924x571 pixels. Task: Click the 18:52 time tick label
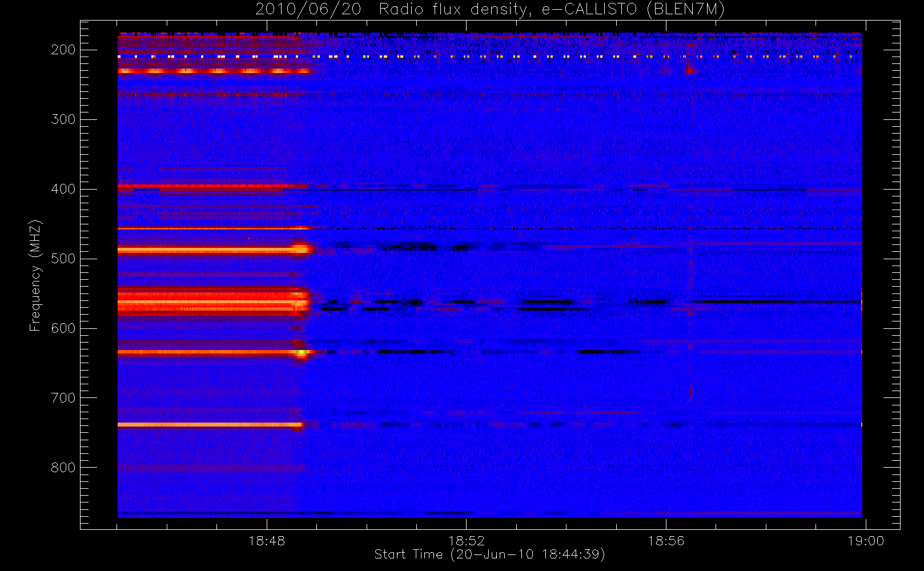pos(467,541)
